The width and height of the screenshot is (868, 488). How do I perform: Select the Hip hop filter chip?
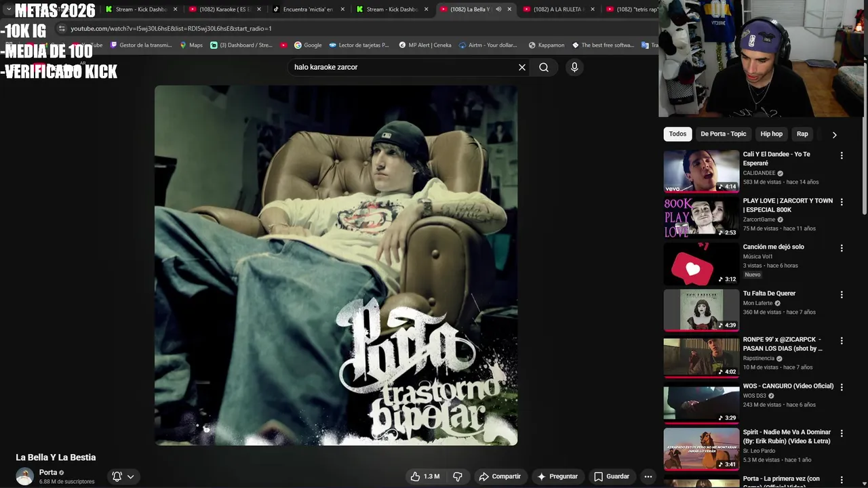(x=772, y=134)
